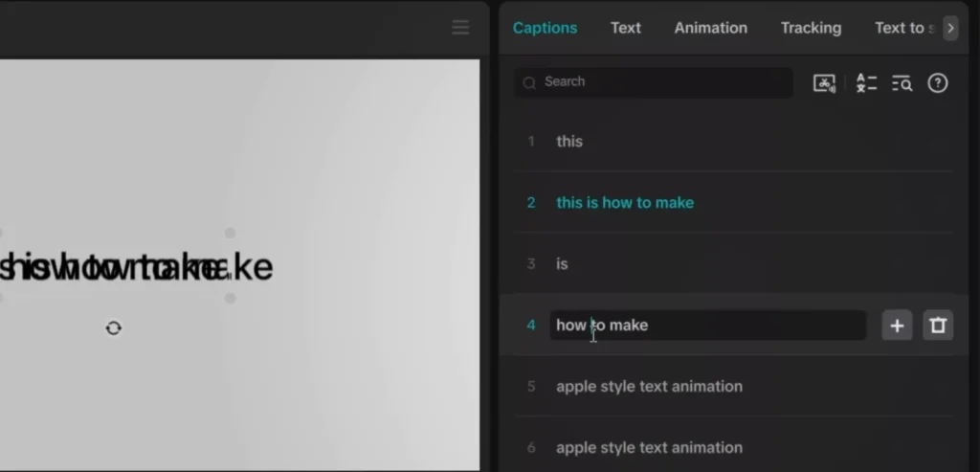
Task: Click the top-right corner handle of text box
Action: coord(230,233)
